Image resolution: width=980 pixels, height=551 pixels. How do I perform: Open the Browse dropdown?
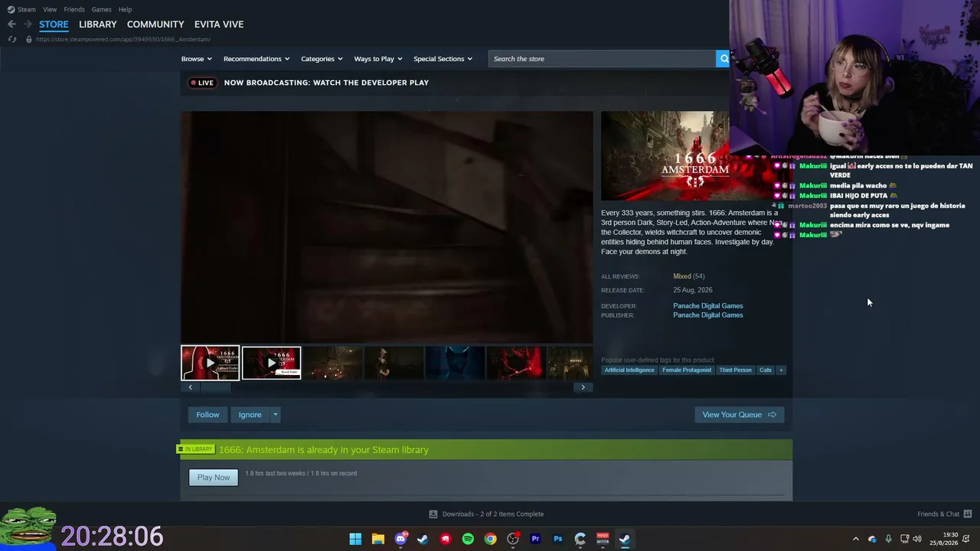pos(197,59)
